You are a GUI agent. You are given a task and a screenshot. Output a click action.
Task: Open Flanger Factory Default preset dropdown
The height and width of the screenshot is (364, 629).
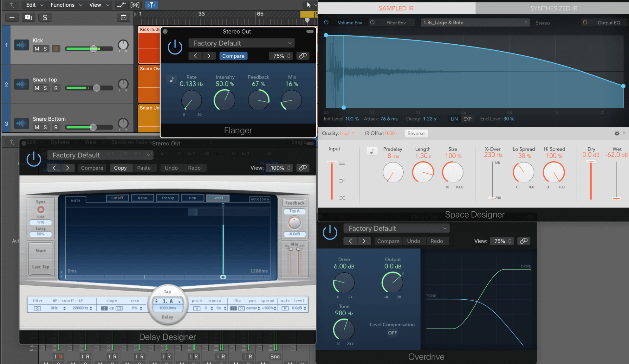242,43
